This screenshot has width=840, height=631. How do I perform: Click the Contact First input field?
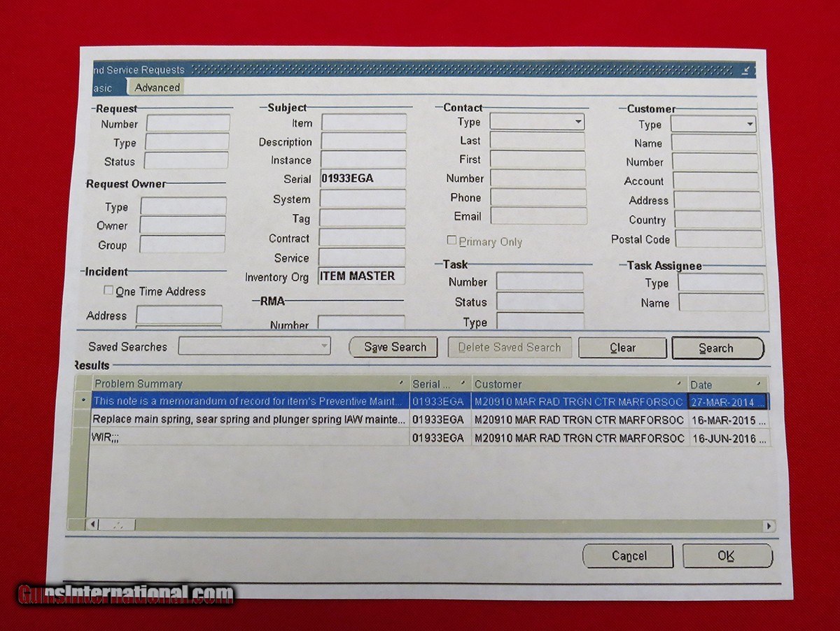(x=538, y=159)
